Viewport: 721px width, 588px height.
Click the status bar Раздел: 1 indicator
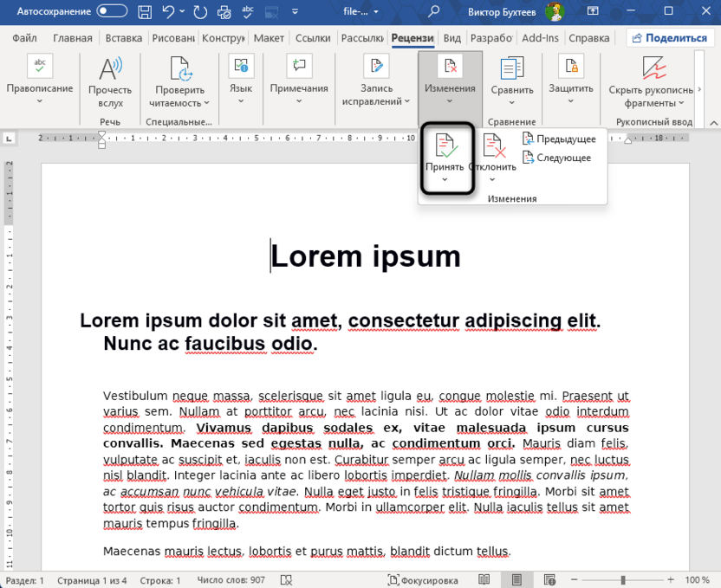point(24,581)
